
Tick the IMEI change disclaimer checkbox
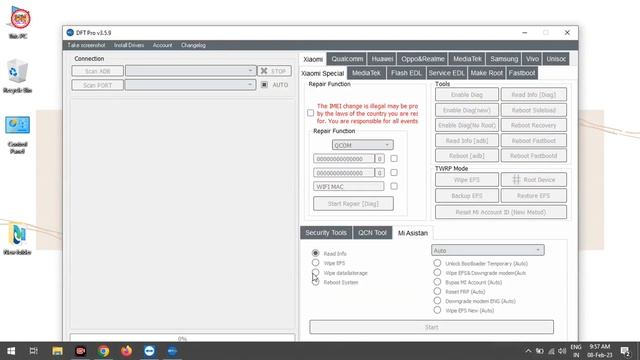coord(311,113)
